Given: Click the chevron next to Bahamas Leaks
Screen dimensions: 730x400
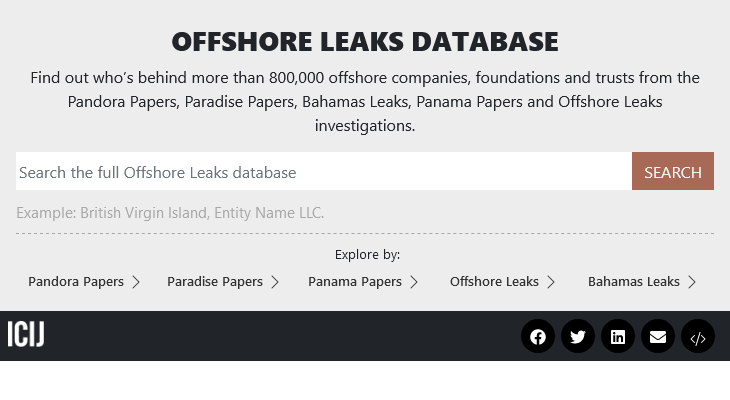Looking at the screenshot, I should pyautogui.click(x=692, y=282).
